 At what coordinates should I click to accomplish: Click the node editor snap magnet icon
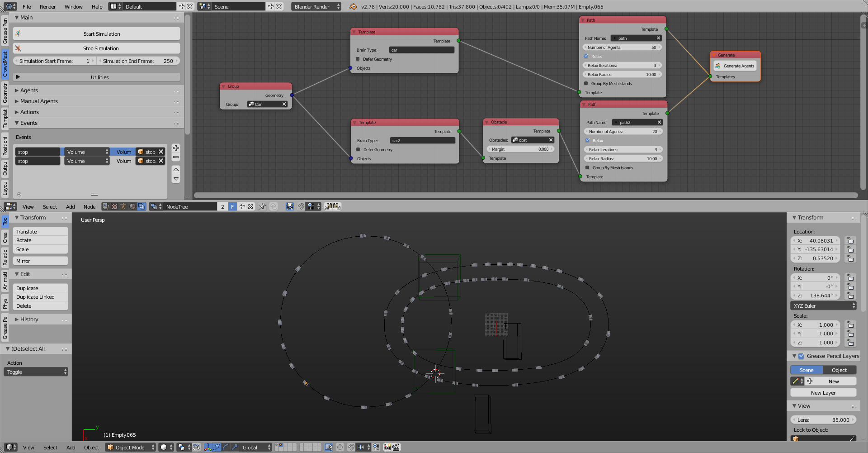(301, 207)
